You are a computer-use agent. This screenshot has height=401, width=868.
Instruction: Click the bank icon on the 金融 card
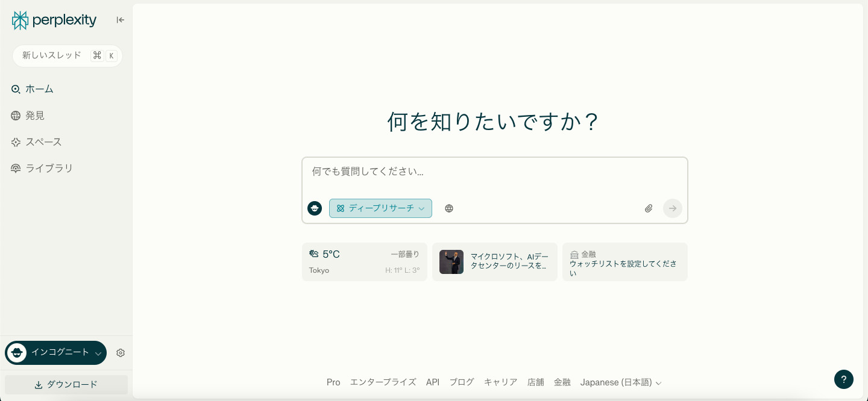[x=574, y=255]
